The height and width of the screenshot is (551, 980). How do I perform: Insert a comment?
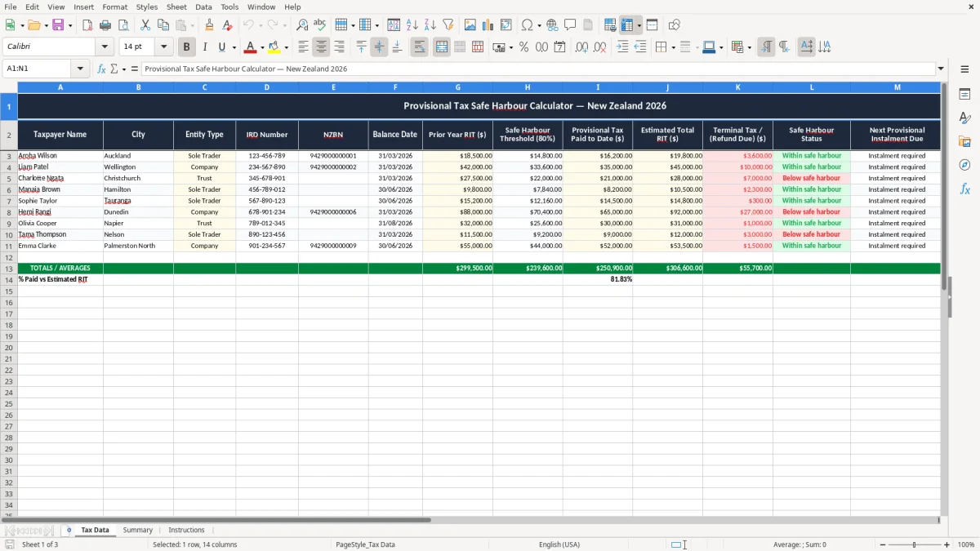click(x=570, y=25)
